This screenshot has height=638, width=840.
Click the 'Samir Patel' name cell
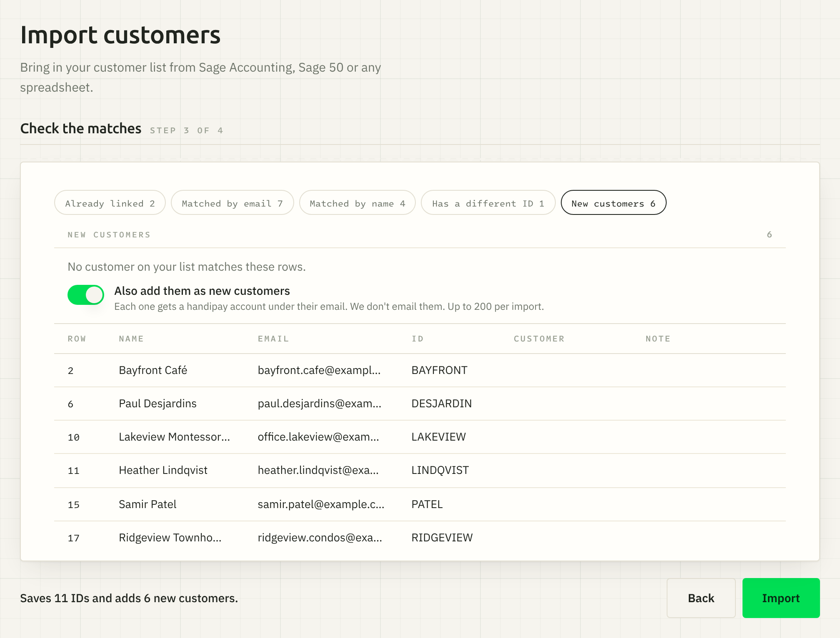147,504
